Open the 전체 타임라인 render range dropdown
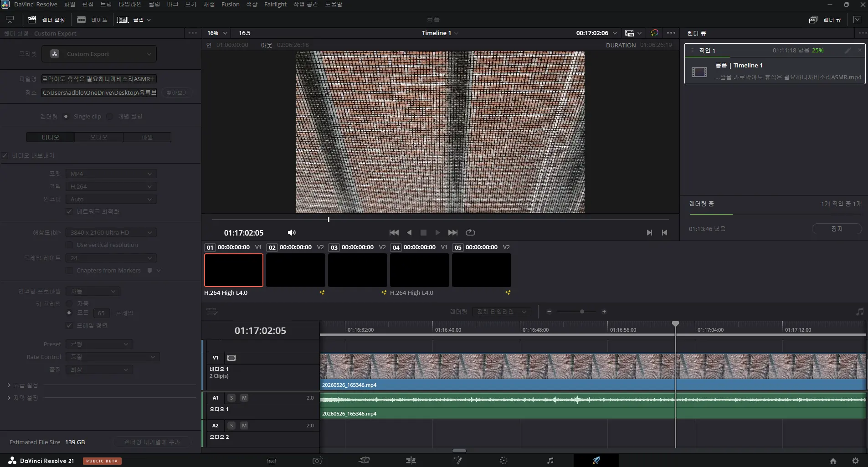The image size is (868, 467). coord(502,312)
